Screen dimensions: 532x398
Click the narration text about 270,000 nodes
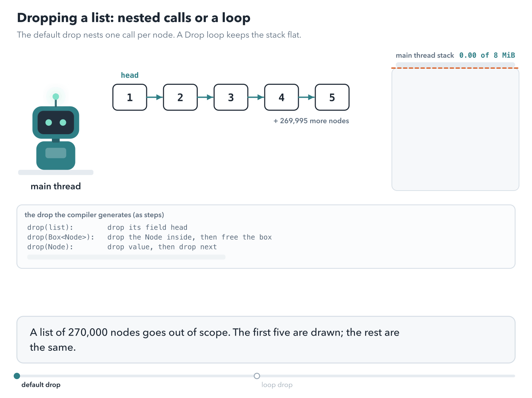(x=215, y=340)
